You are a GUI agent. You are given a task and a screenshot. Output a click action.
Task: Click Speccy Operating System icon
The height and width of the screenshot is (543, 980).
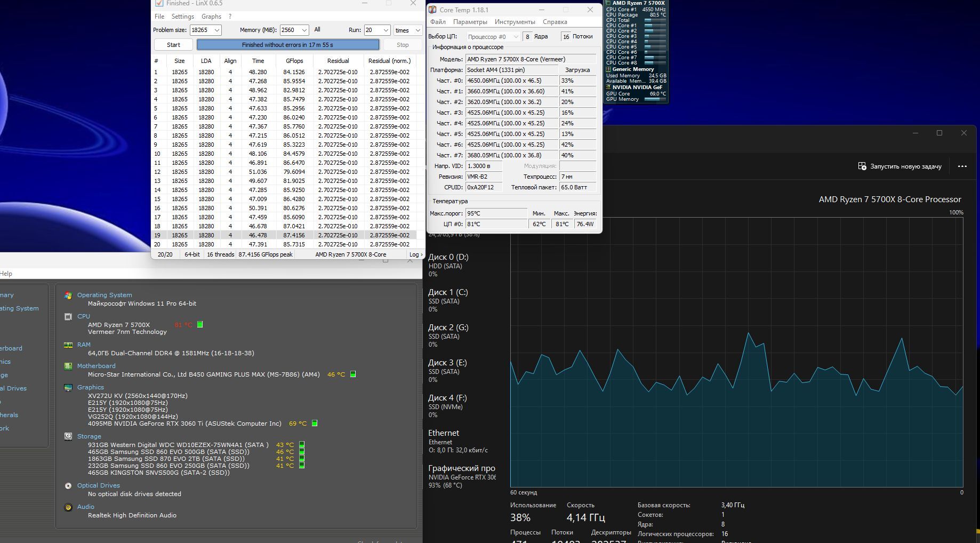68,296
